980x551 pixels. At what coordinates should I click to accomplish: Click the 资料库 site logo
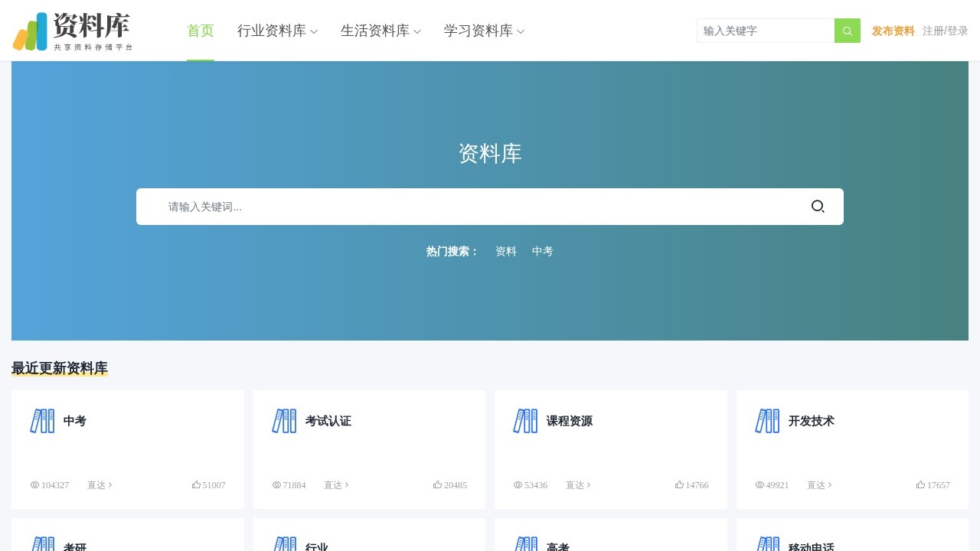(x=73, y=31)
